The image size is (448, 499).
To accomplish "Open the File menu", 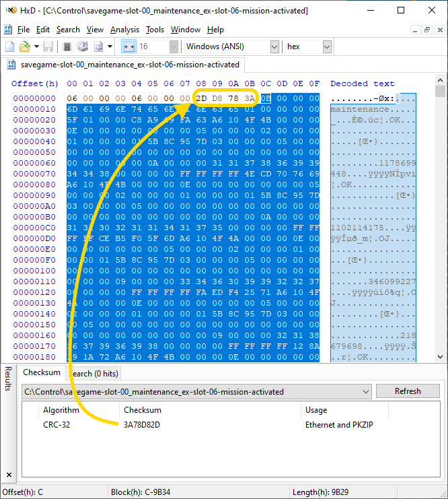I will (x=24, y=30).
